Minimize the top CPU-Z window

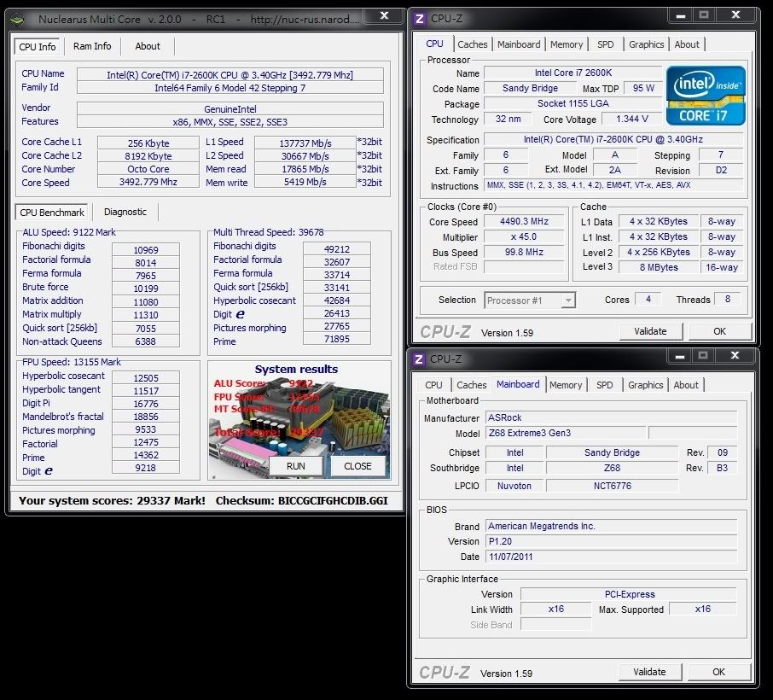tap(681, 15)
